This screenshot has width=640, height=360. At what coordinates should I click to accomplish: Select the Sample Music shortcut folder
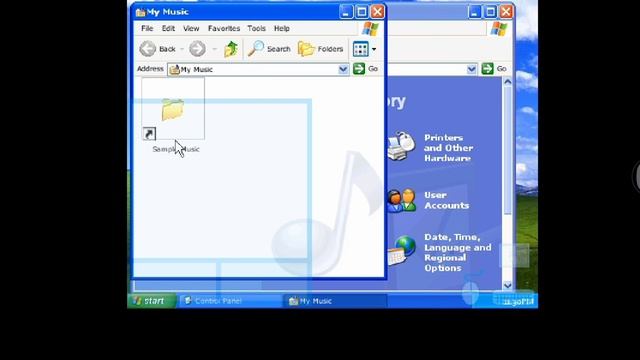click(173, 109)
